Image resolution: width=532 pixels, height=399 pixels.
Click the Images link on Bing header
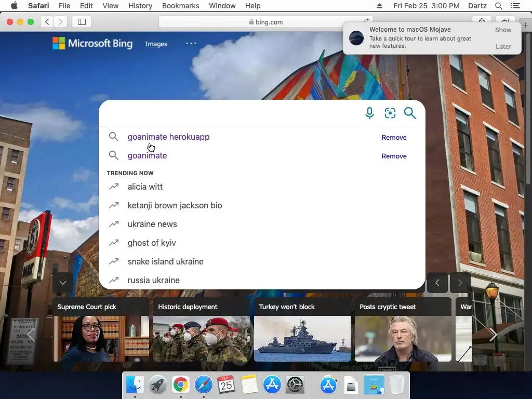(x=156, y=44)
